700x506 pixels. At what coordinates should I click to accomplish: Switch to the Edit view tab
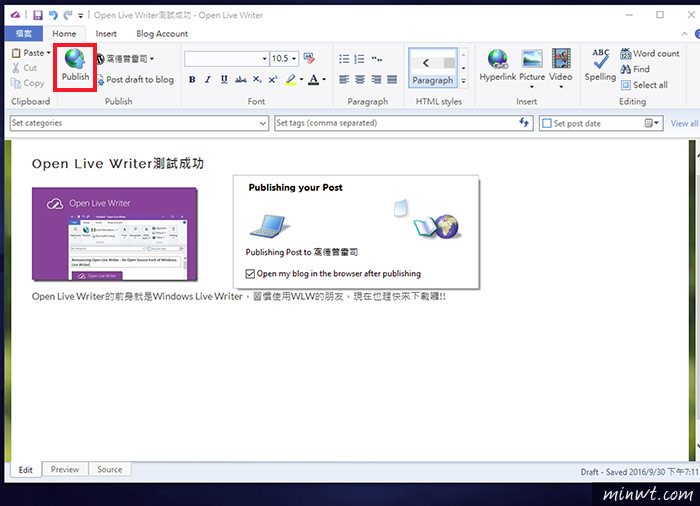coord(25,470)
